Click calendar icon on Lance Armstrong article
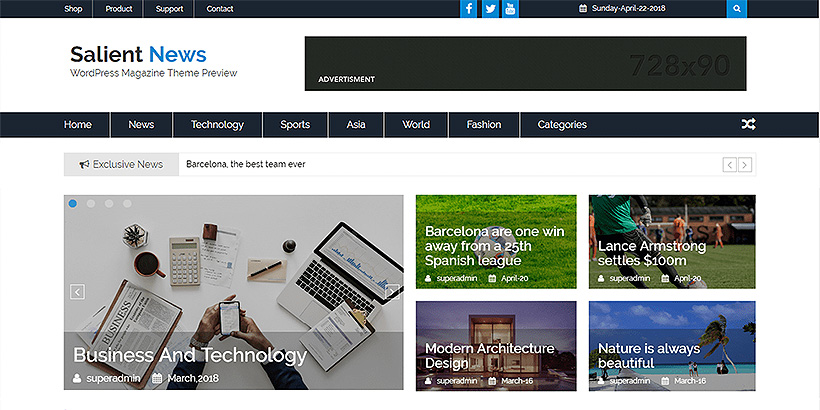This screenshot has height=410, width=820. point(665,279)
